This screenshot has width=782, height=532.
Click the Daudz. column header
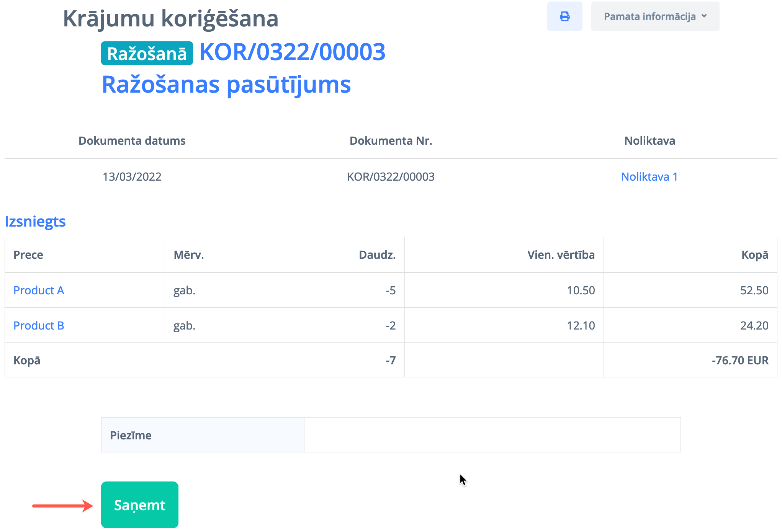tap(377, 255)
